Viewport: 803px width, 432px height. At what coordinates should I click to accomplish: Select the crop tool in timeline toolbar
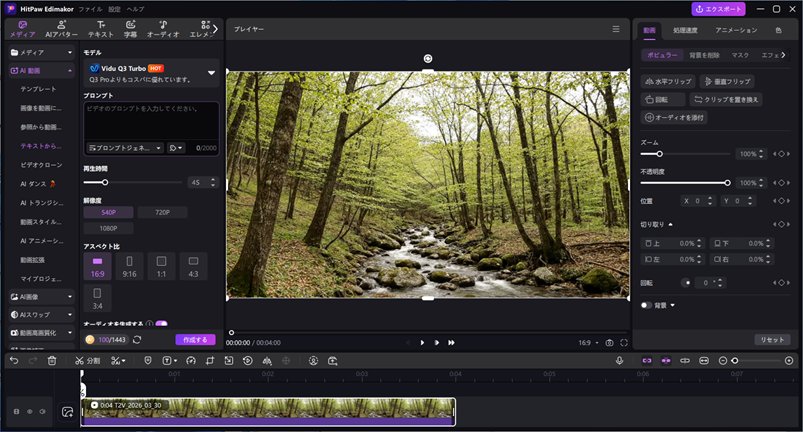(x=210, y=361)
